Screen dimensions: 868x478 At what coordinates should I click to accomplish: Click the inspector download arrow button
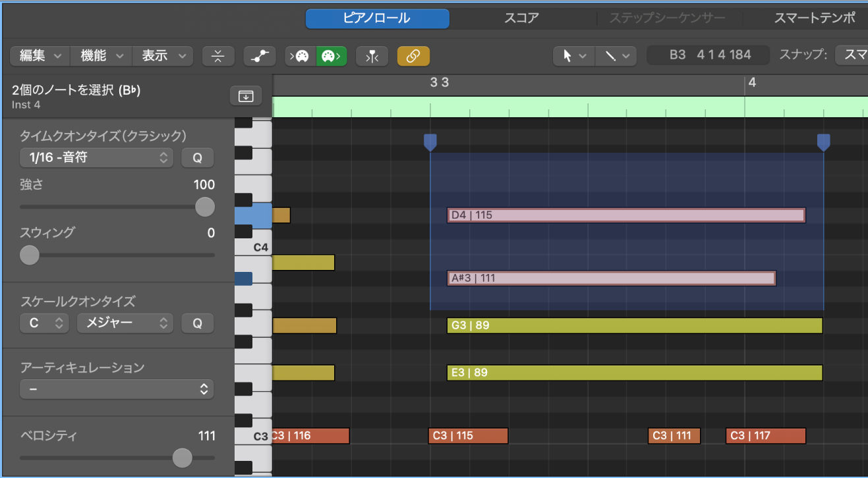[x=246, y=96]
